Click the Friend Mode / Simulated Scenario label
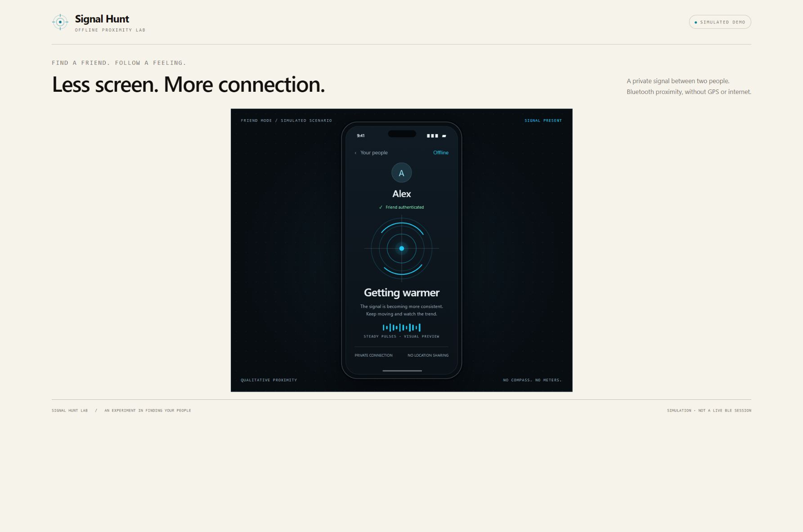This screenshot has width=803, height=532. [286, 121]
